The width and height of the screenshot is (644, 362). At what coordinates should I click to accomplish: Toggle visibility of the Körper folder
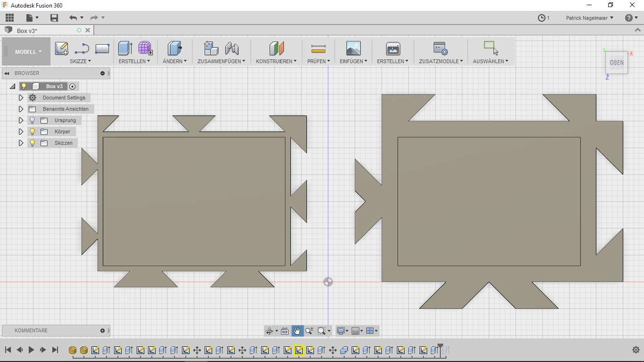[32, 132]
